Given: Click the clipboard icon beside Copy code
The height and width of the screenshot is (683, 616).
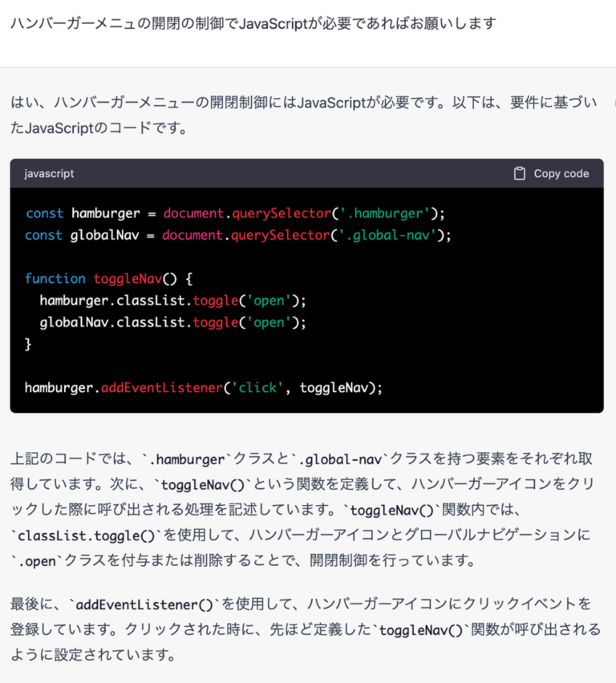Looking at the screenshot, I should (x=519, y=173).
